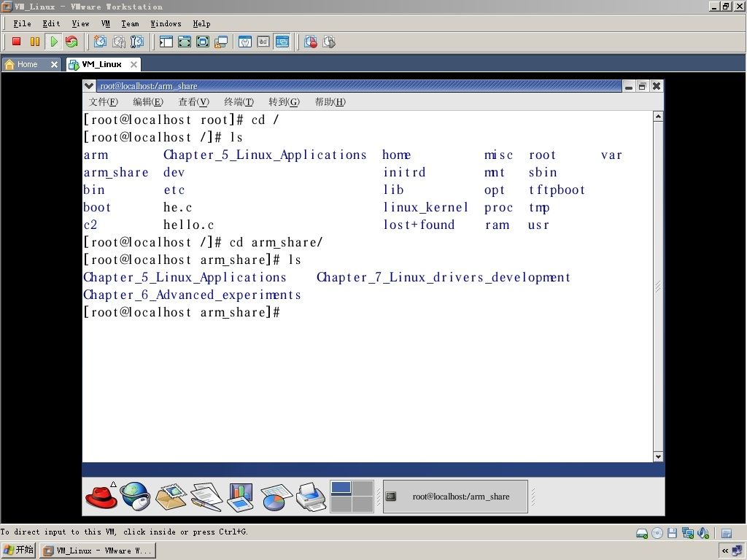
Task: Open the VMware File menu
Action: (22, 23)
